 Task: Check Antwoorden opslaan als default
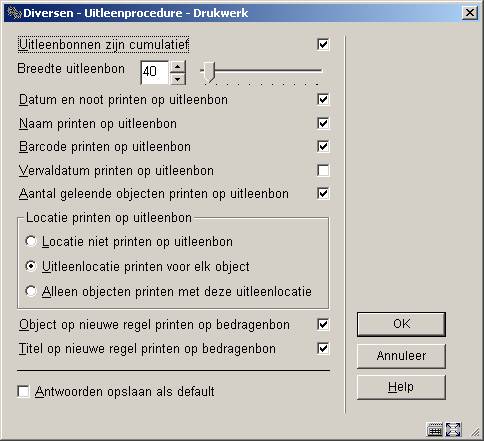(x=23, y=391)
